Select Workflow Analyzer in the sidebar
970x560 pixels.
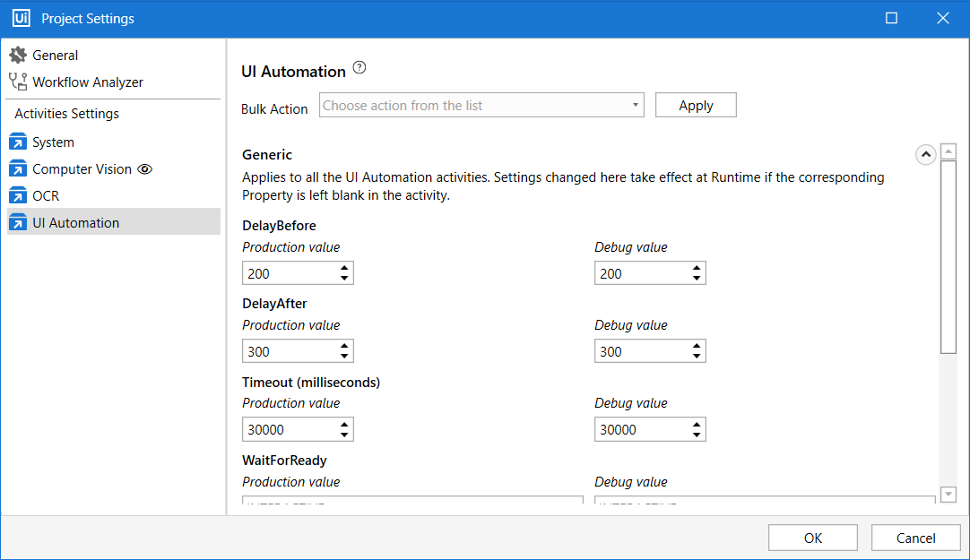click(88, 82)
